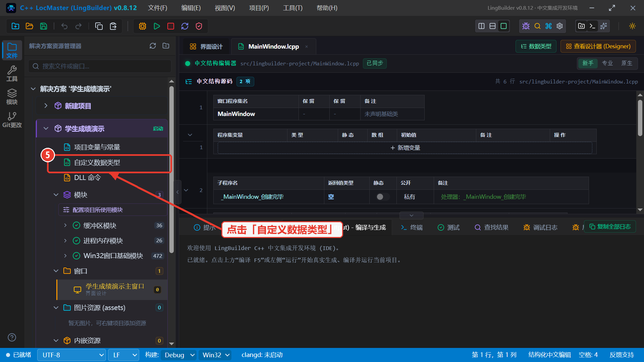Image resolution: width=644 pixels, height=362 pixels.
Task: Open the 文件(F) menu
Action: click(x=158, y=8)
